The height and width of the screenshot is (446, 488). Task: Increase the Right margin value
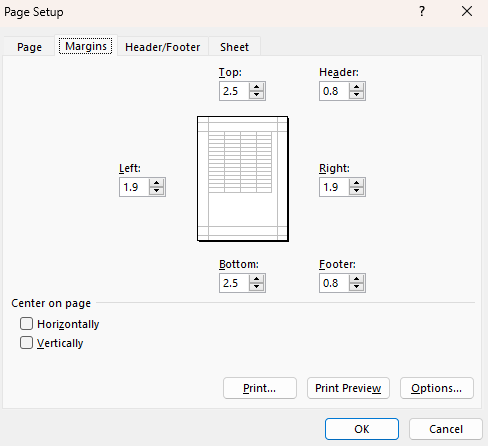click(356, 183)
